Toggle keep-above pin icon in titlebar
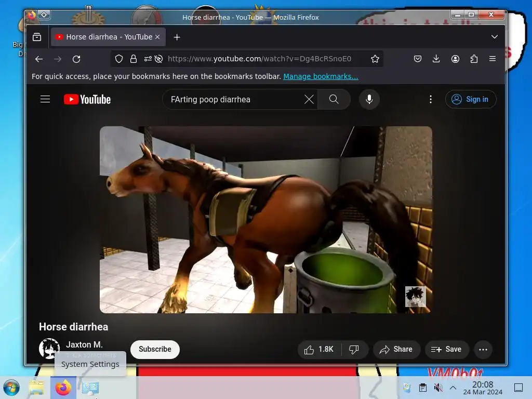 pyautogui.click(x=44, y=15)
